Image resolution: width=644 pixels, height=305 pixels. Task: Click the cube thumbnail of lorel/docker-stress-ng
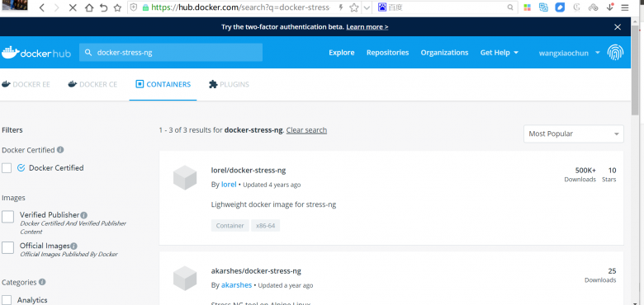tap(185, 177)
